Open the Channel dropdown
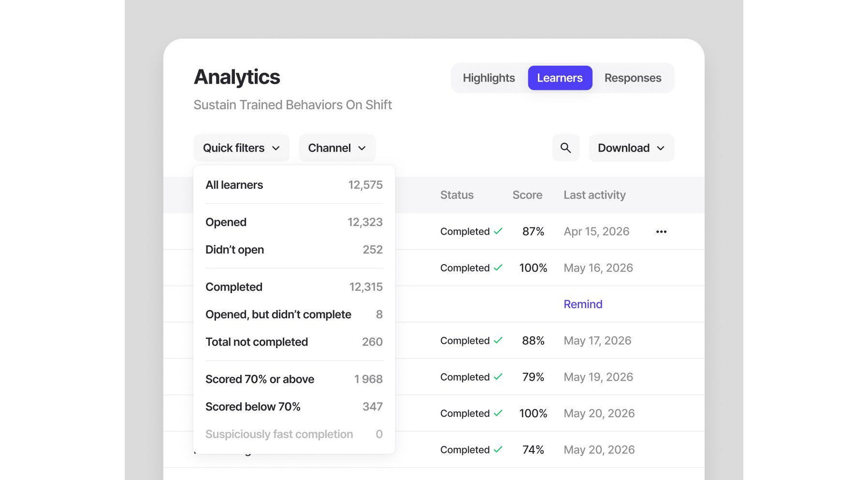 tap(337, 148)
